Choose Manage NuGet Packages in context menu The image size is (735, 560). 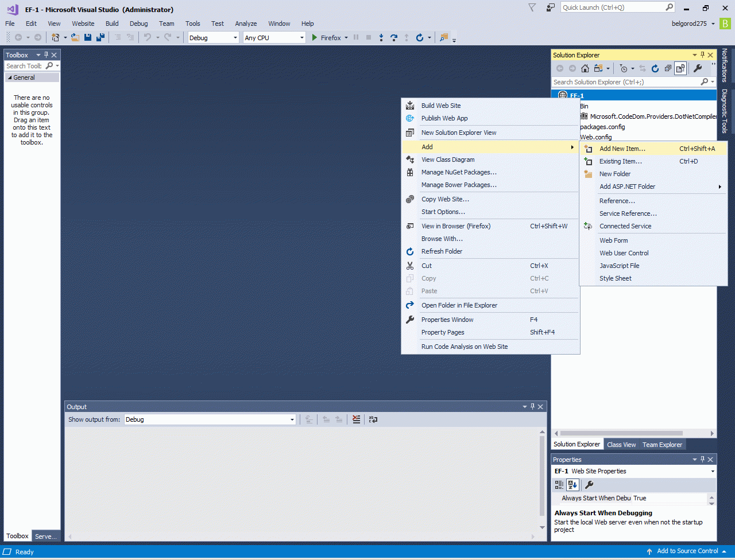(490, 172)
